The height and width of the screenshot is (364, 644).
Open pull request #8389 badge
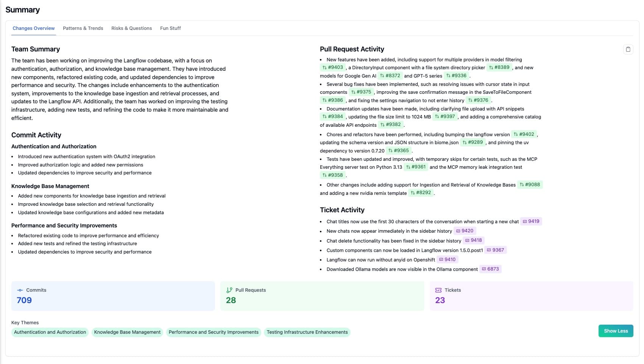[x=499, y=67]
